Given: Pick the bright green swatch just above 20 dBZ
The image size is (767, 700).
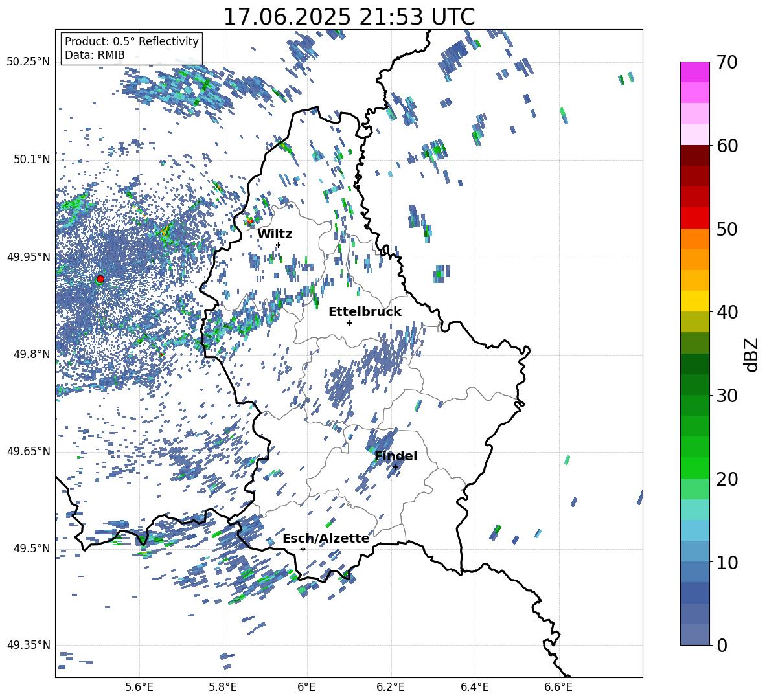Looking at the screenshot, I should [x=695, y=468].
